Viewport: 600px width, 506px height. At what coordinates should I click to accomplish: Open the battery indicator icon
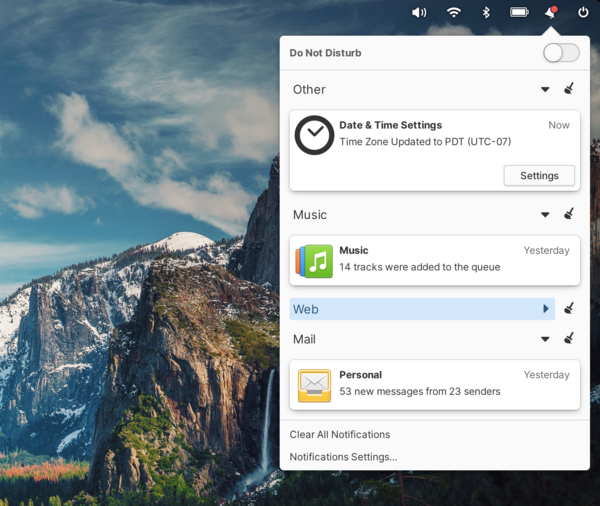coord(519,12)
